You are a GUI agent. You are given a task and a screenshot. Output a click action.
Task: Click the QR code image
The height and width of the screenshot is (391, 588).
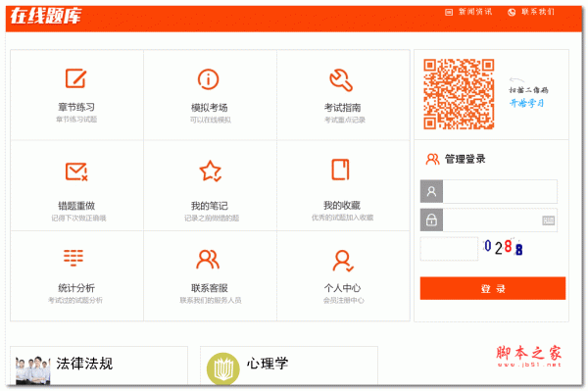pos(459,94)
